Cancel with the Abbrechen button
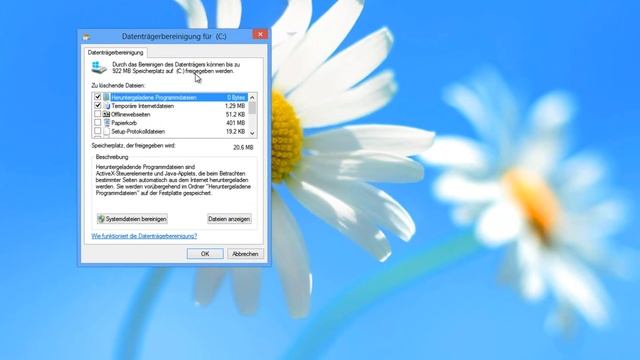640x360 pixels. [x=245, y=254]
